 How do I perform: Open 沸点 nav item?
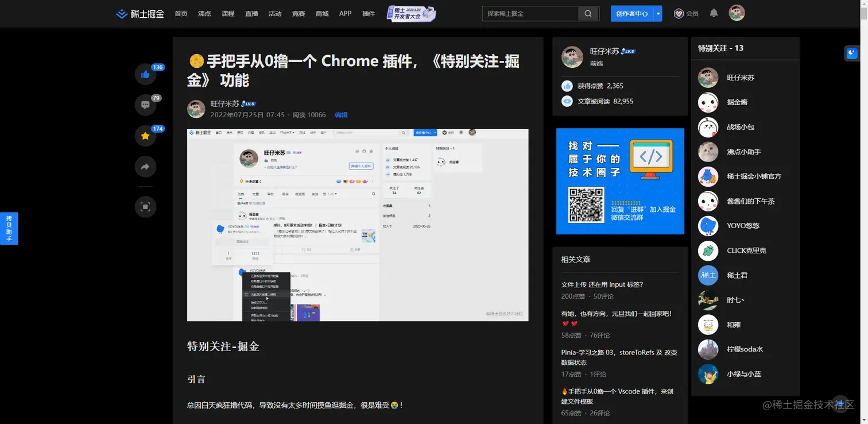tap(204, 14)
